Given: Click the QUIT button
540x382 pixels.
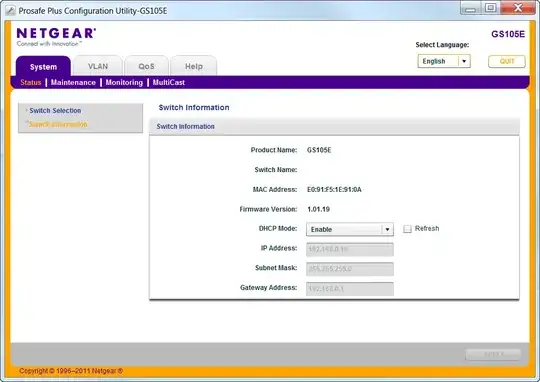Looking at the screenshot, I should (x=507, y=61).
